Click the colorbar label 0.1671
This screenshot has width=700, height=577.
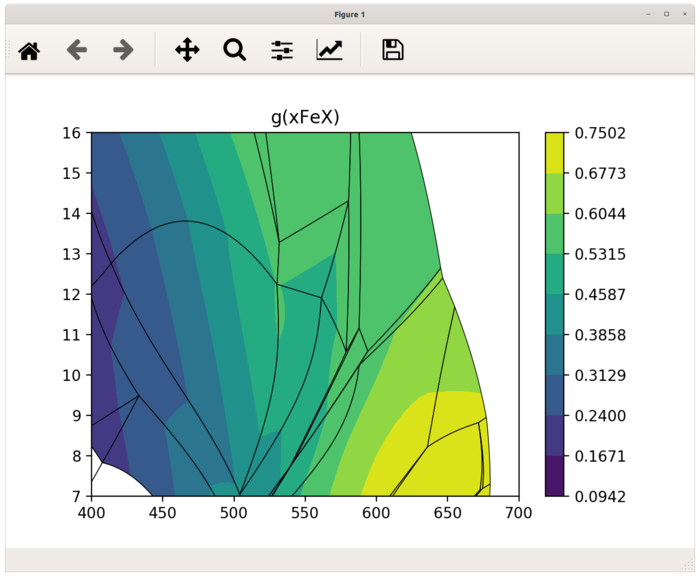pyautogui.click(x=600, y=456)
